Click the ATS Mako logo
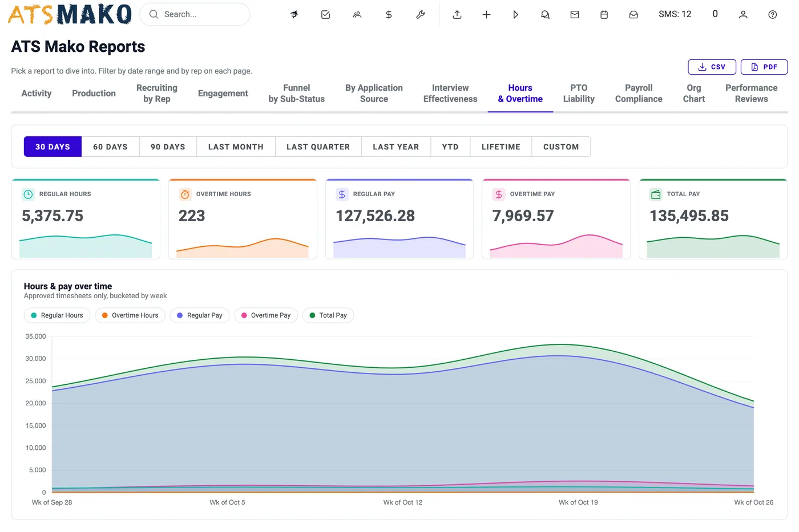Screen dimensions: 799x532 pos(70,14)
